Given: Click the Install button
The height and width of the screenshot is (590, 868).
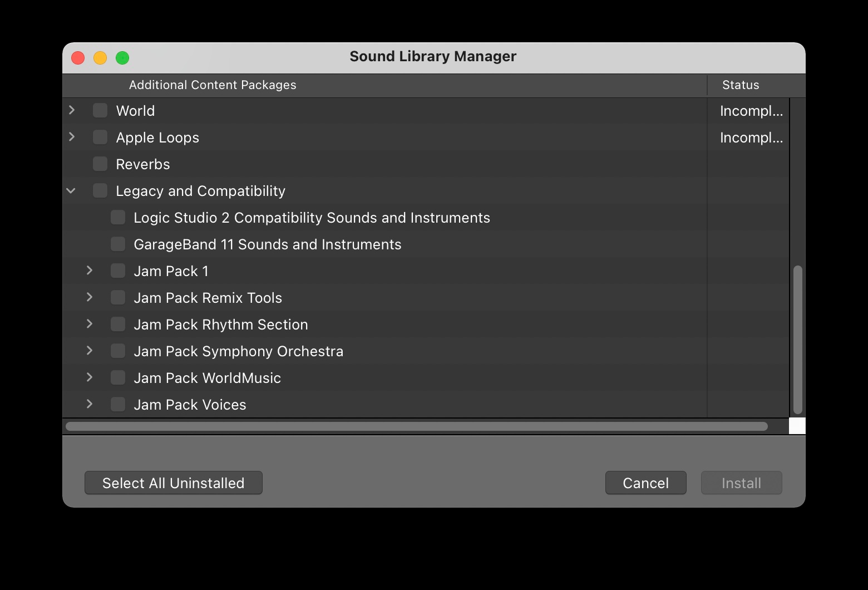Looking at the screenshot, I should pyautogui.click(x=742, y=483).
